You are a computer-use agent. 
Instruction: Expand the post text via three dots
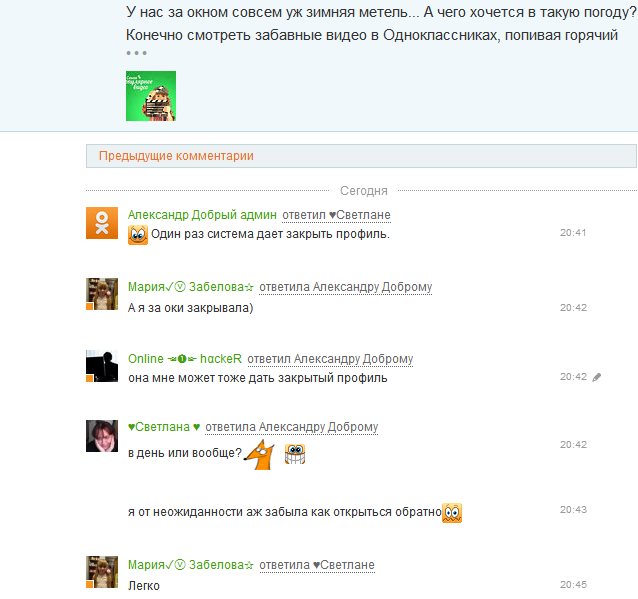[136, 53]
